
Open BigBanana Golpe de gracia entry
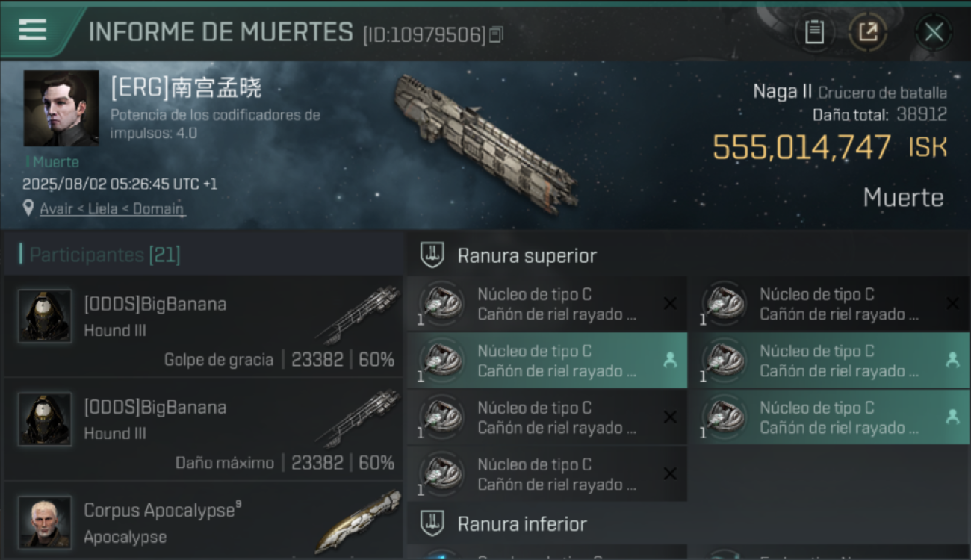click(x=203, y=326)
